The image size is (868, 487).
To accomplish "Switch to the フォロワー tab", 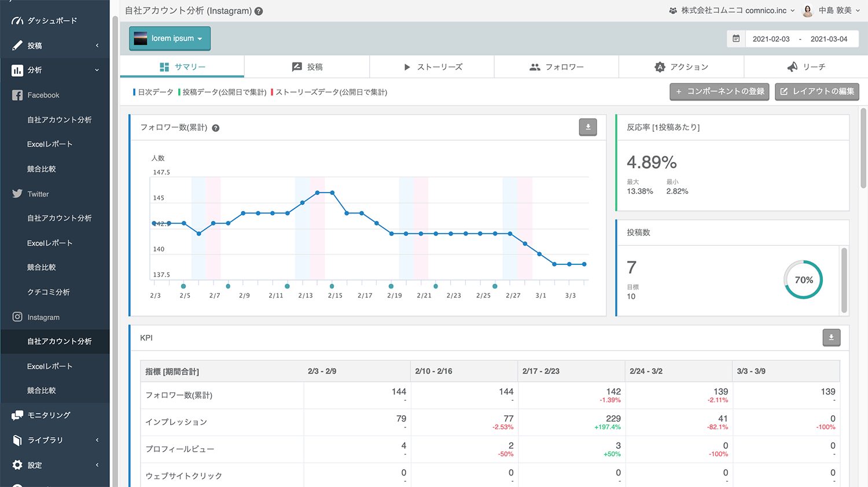I will (557, 67).
